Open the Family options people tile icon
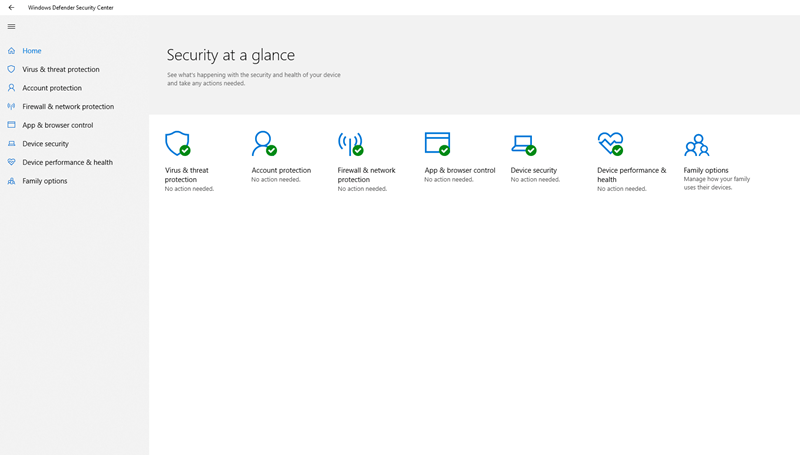The height and width of the screenshot is (455, 800). click(x=697, y=145)
